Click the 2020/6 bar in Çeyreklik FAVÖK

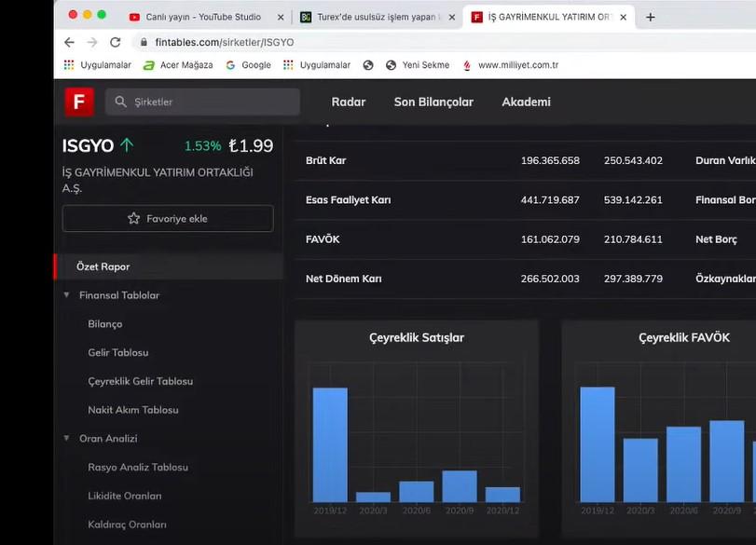click(x=683, y=465)
